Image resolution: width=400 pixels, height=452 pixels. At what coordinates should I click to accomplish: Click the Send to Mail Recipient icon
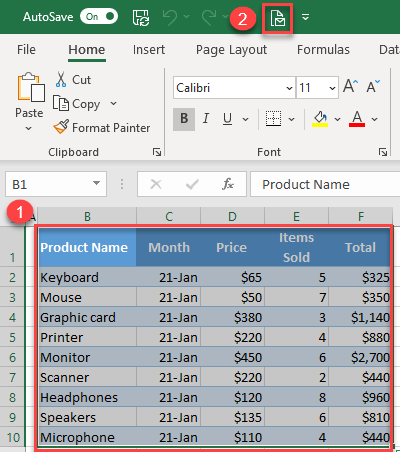click(x=277, y=18)
